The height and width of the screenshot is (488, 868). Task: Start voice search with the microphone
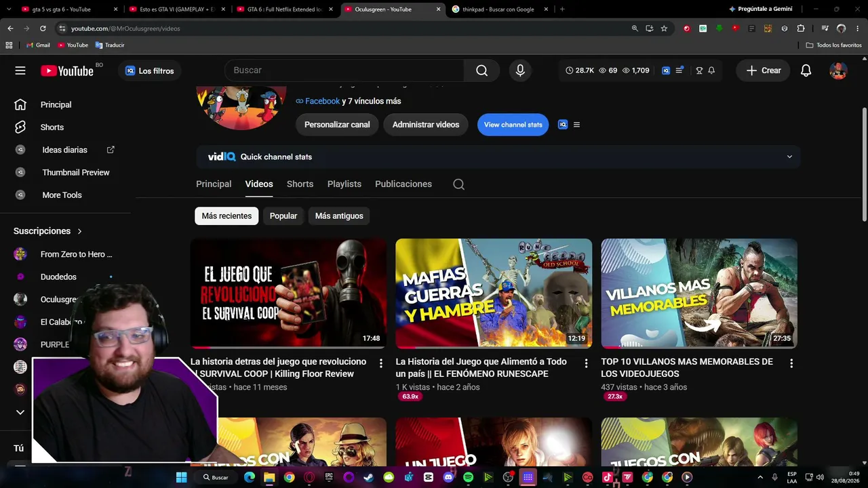click(520, 70)
